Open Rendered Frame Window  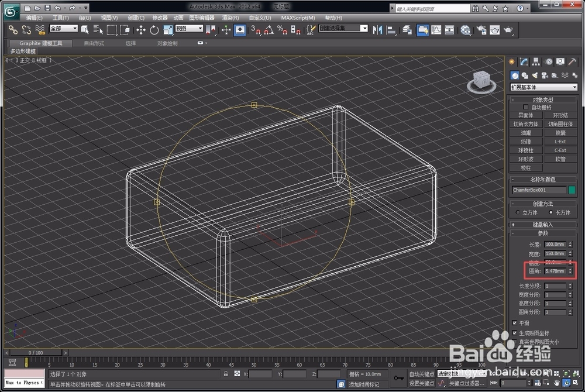(495, 30)
